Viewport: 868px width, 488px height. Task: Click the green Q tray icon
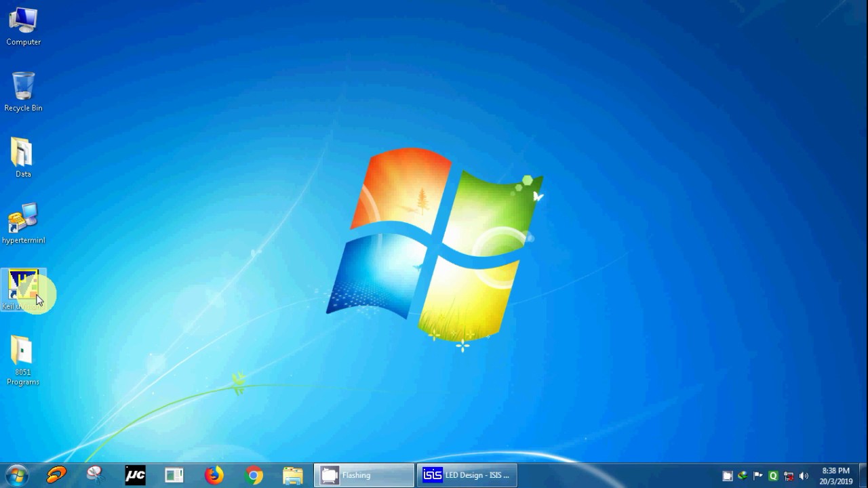click(x=773, y=476)
